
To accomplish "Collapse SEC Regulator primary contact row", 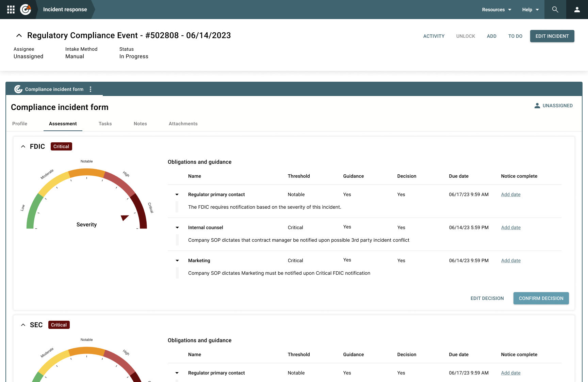I will [177, 373].
